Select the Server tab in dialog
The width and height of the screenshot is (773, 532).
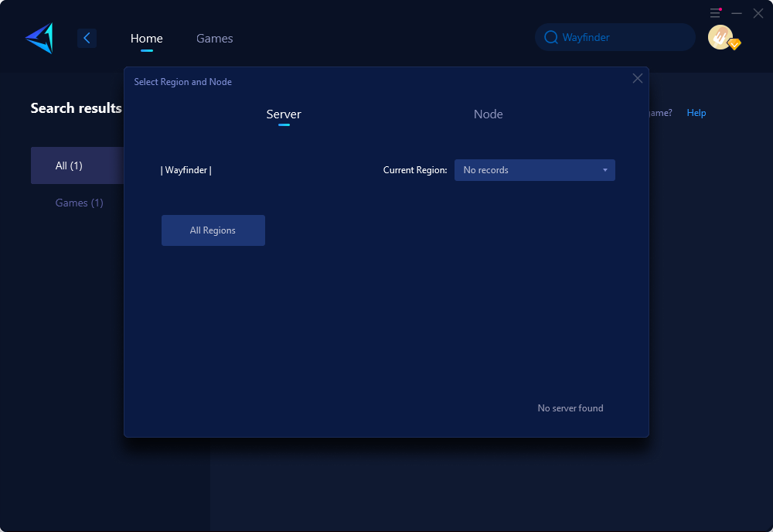click(284, 114)
